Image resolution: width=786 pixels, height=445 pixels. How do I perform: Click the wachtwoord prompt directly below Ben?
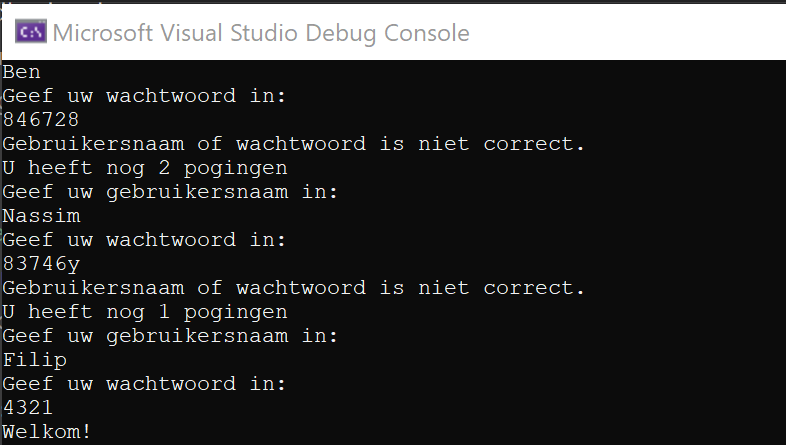click(x=144, y=96)
